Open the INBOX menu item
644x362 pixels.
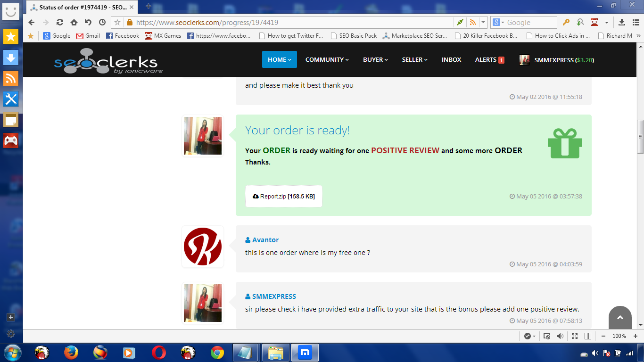click(451, 59)
